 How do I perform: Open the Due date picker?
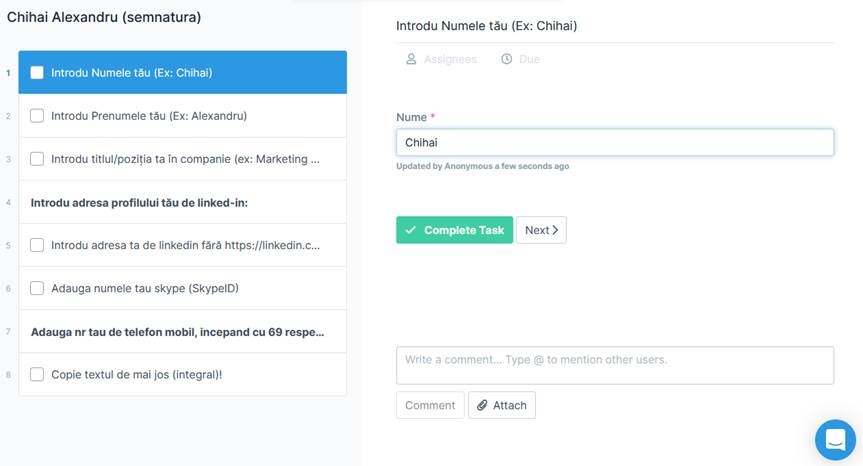521,60
